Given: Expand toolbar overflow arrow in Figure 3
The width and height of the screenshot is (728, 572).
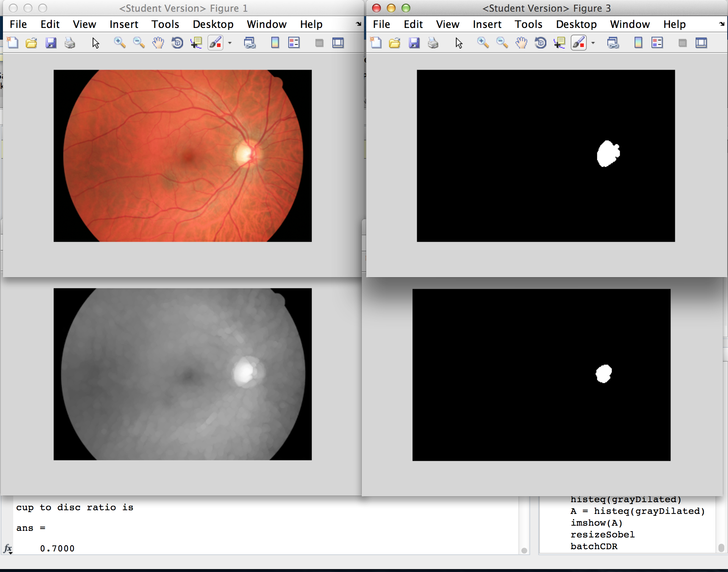Looking at the screenshot, I should [722, 24].
